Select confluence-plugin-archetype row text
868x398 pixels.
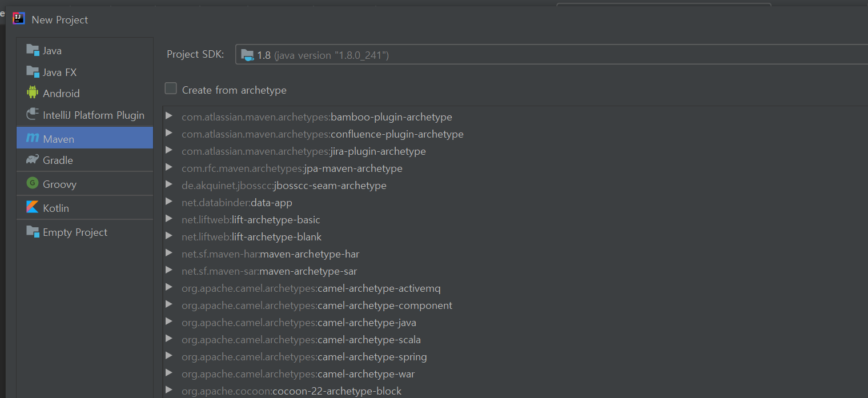(323, 134)
